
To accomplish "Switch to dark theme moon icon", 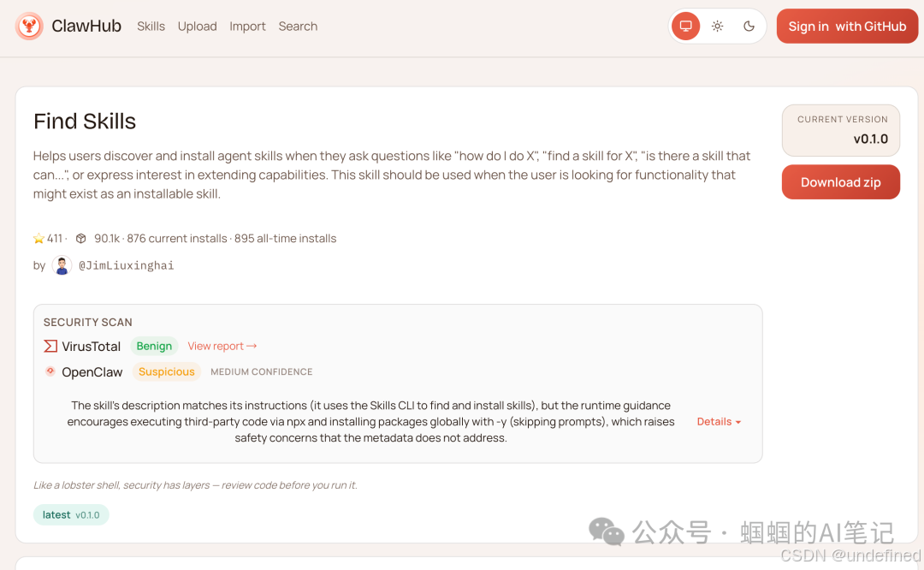I will pos(749,26).
